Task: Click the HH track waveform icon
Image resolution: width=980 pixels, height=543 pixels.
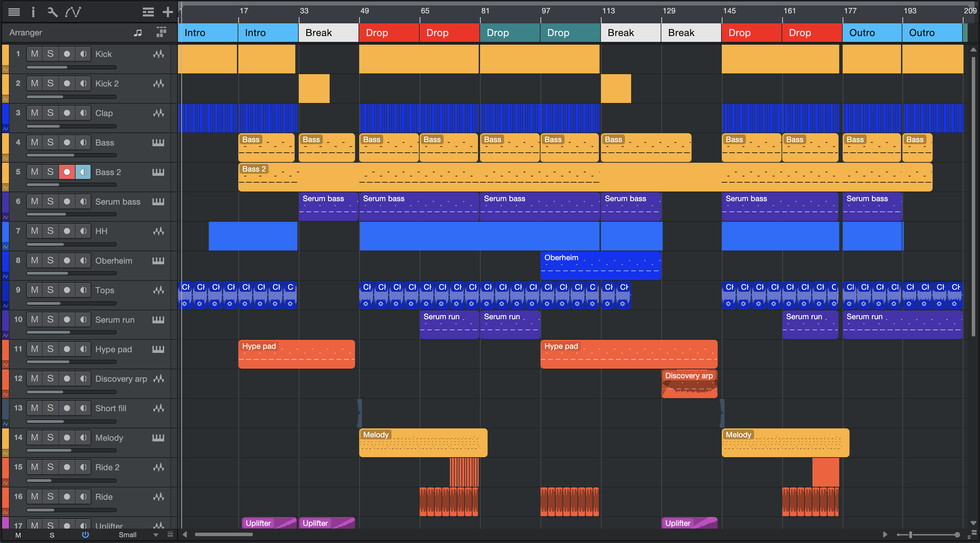Action: [x=159, y=231]
